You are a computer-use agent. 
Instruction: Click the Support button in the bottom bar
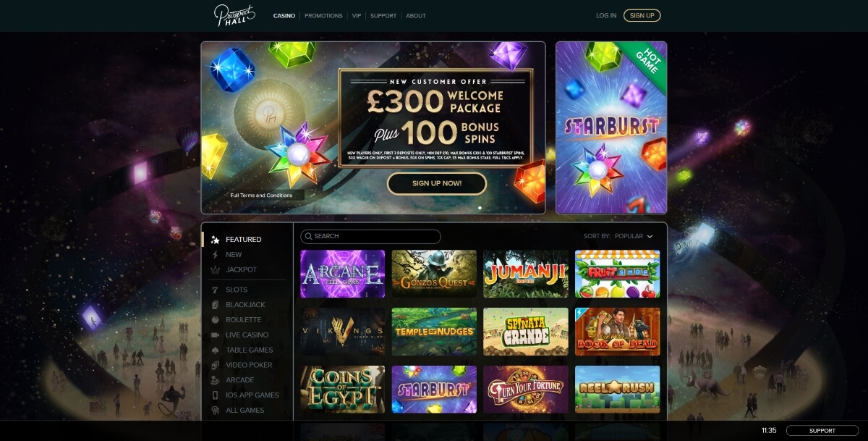[822, 431]
